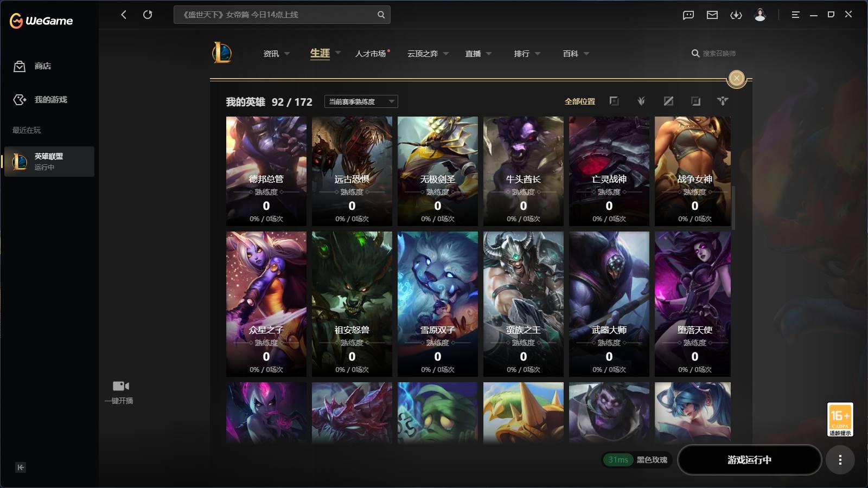The image size is (868, 488).
Task: Filter heroes by top lane position
Action: coord(614,101)
